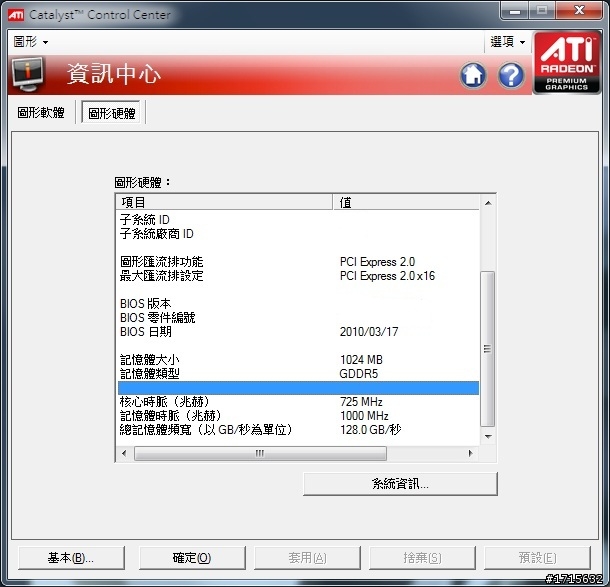Click the list's scroll down arrow
Screen dimensions: 610x587
click(x=488, y=437)
